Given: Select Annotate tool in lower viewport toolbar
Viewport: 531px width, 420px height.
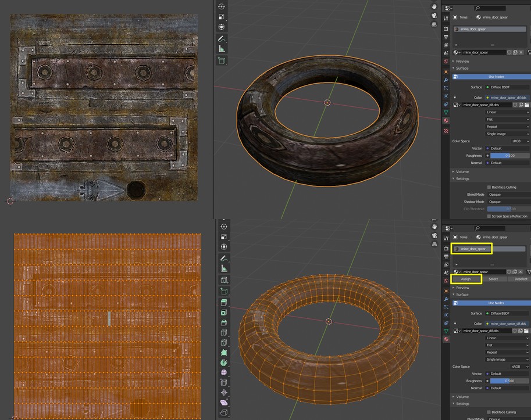Looking at the screenshot, I should (x=224, y=259).
